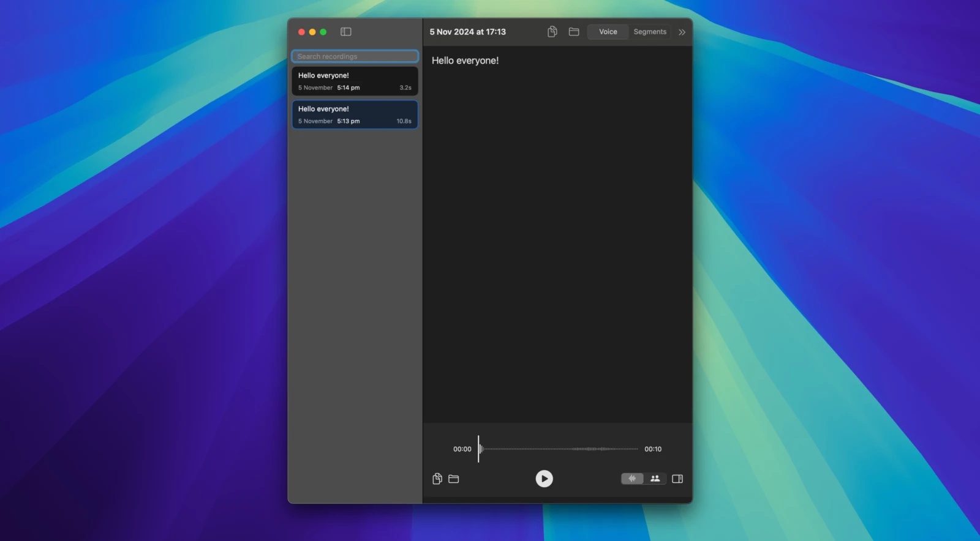Toggle the right inspector panel icon
Screen dimensions: 980x541
click(677, 479)
